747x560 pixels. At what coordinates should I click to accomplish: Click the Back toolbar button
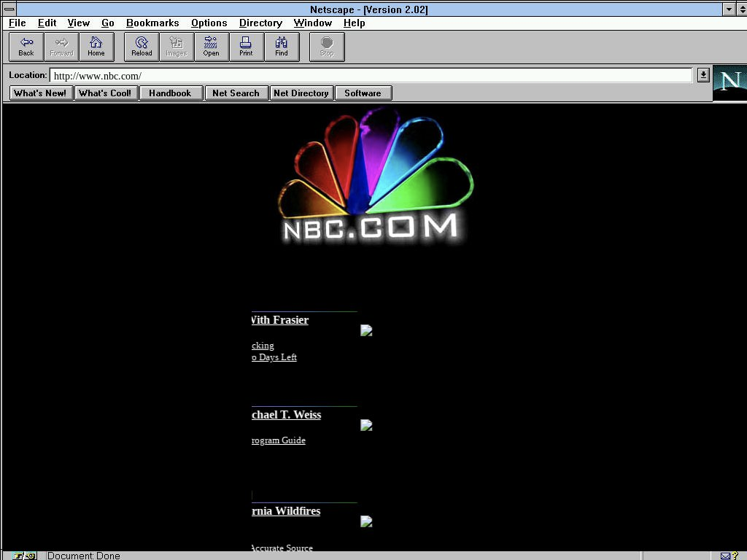[26, 47]
